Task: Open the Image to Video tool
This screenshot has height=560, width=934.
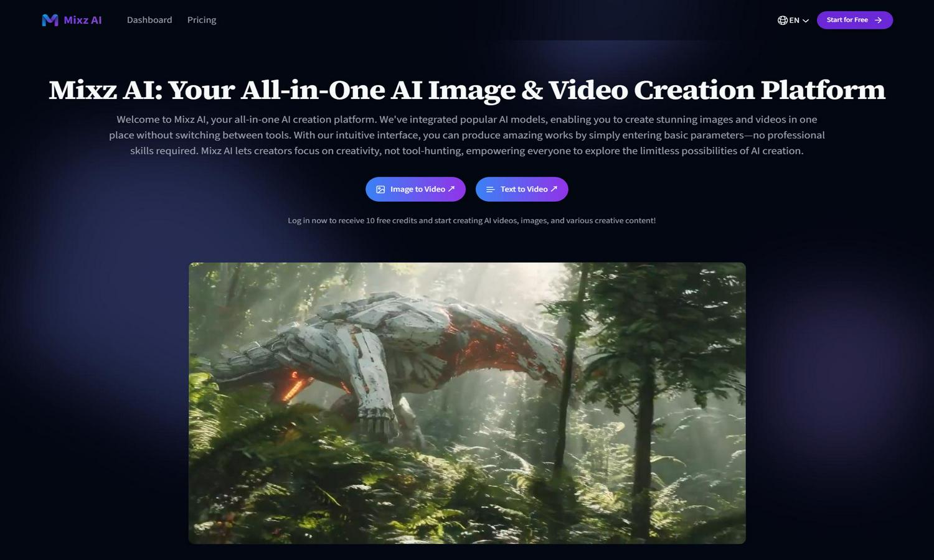Action: pos(415,189)
